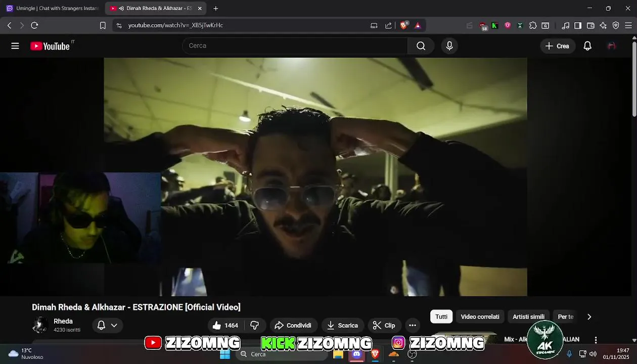The width and height of the screenshot is (637, 364).
Task: Open a new browser tab
Action: pyautogui.click(x=216, y=9)
